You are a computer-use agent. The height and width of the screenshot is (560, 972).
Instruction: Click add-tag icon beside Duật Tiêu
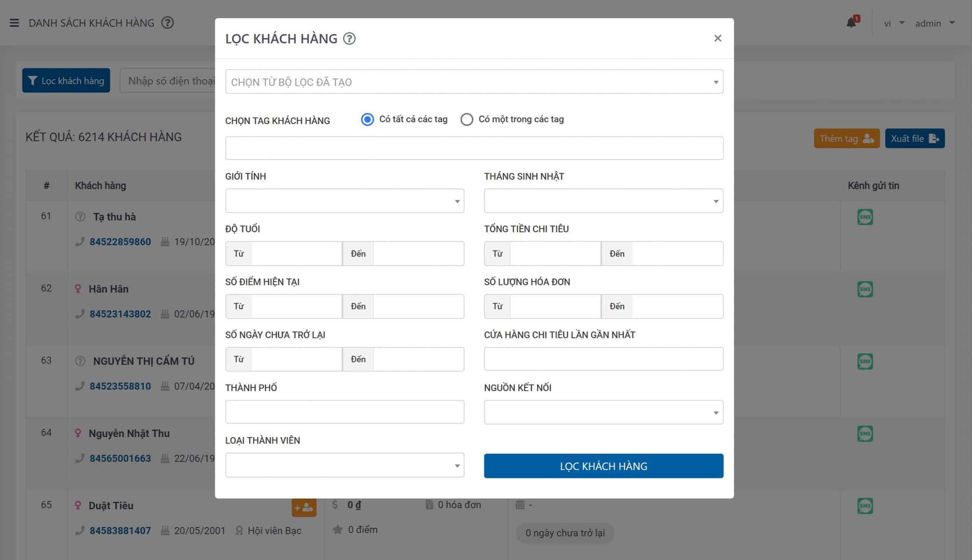click(304, 508)
